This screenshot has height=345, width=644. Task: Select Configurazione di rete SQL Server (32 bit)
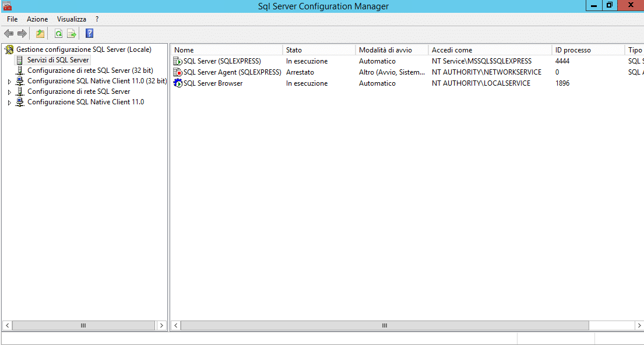90,71
